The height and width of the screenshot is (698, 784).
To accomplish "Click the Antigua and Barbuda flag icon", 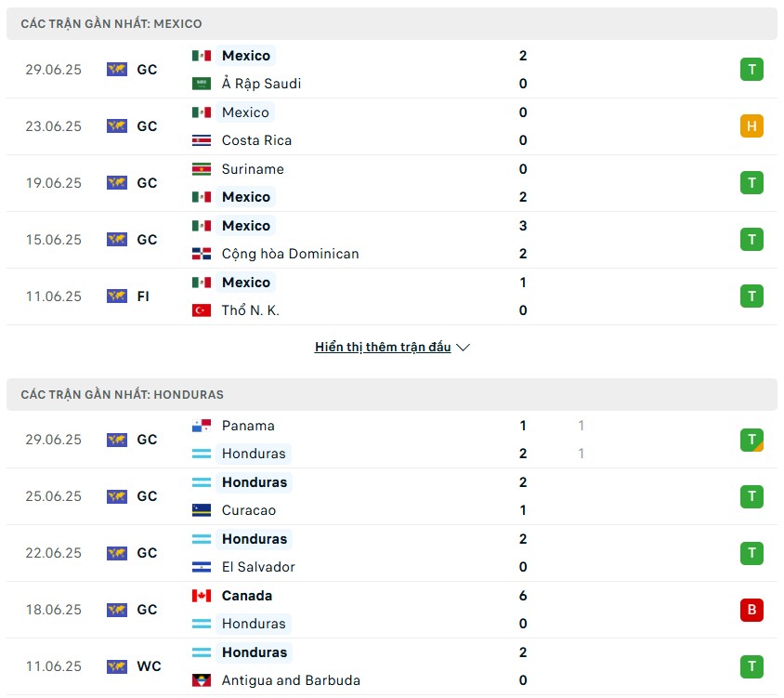I will click(201, 680).
